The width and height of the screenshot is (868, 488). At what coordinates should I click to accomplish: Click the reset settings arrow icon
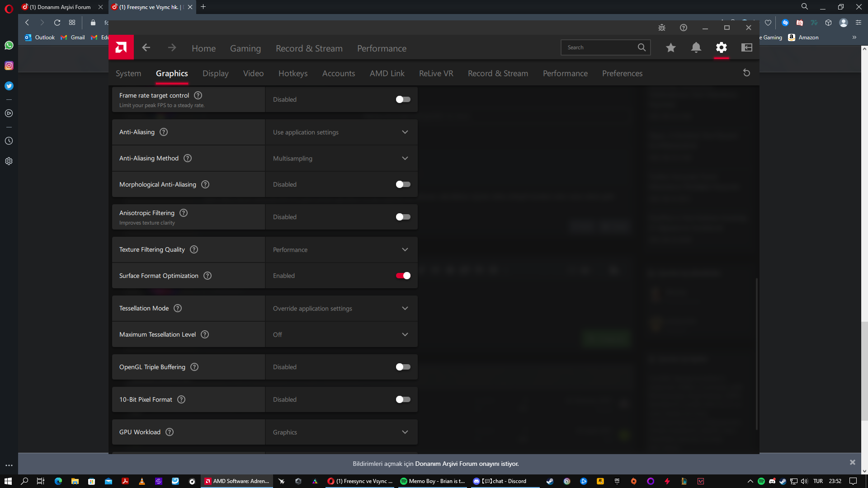(x=746, y=73)
